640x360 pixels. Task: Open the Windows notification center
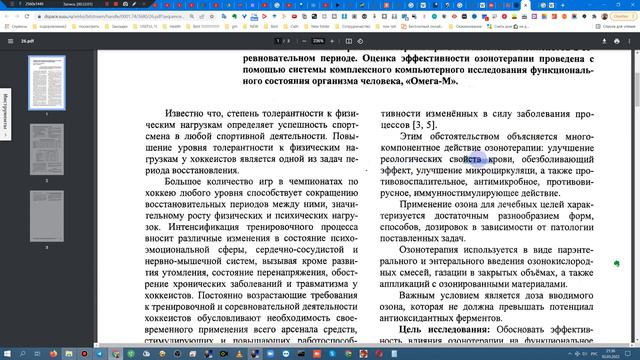[x=628, y=353]
